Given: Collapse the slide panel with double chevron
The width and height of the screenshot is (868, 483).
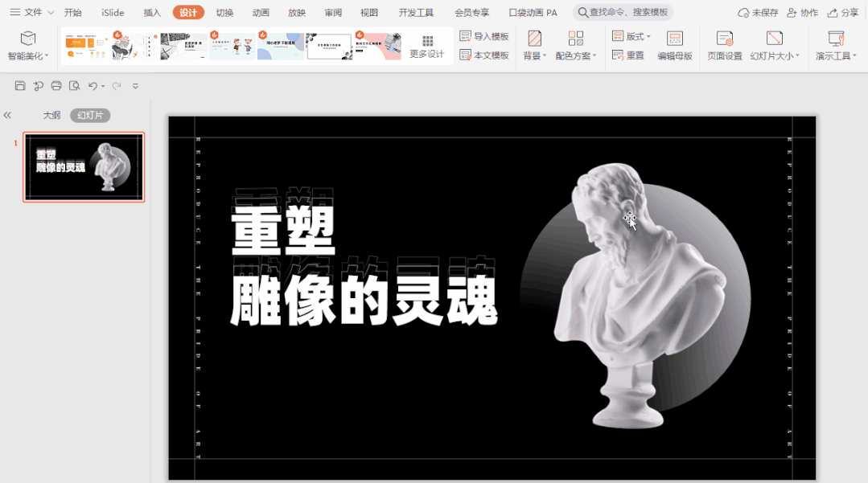Looking at the screenshot, I should (x=7, y=116).
